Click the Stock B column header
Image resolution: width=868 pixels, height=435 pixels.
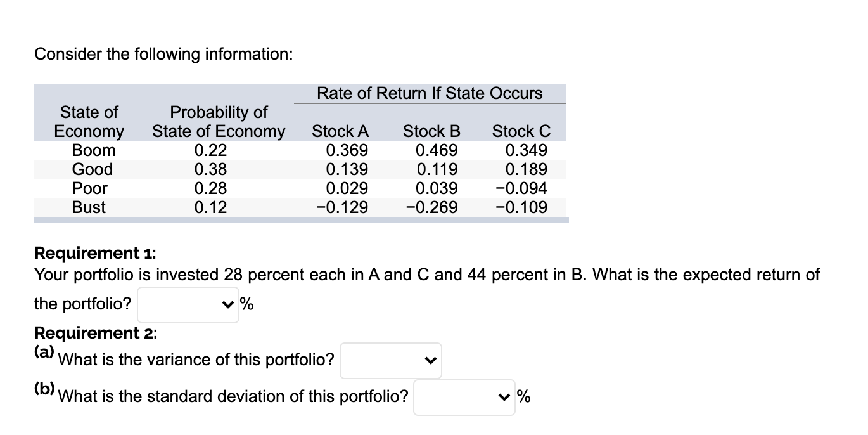coord(431,131)
